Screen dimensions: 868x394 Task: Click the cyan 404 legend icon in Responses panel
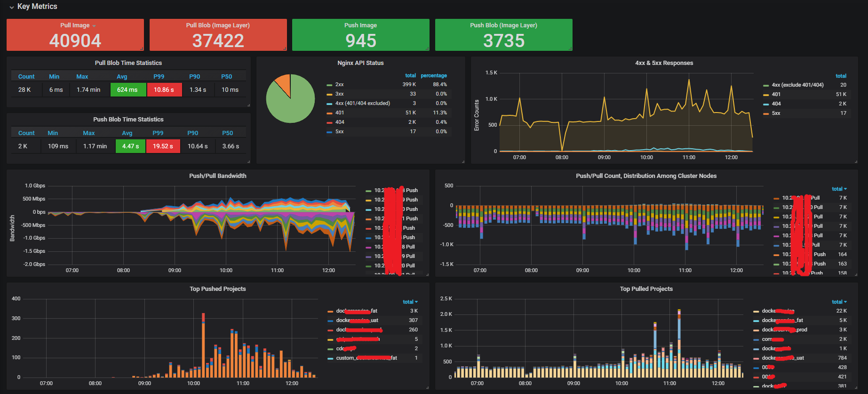tap(766, 104)
